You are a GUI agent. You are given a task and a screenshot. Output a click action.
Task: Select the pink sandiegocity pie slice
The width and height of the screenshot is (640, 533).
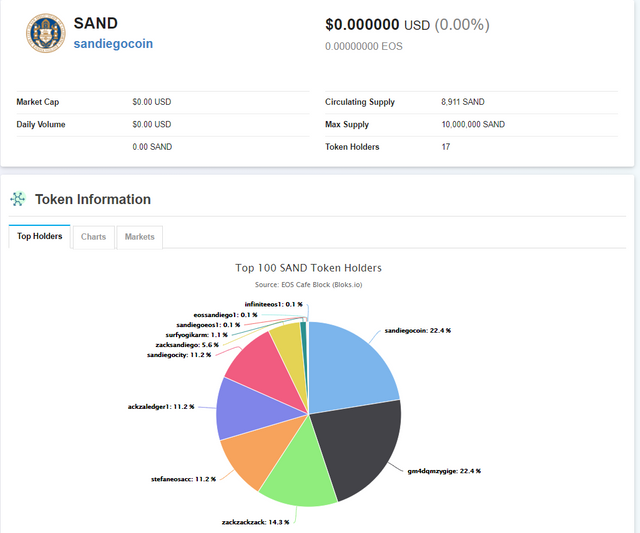point(265,367)
